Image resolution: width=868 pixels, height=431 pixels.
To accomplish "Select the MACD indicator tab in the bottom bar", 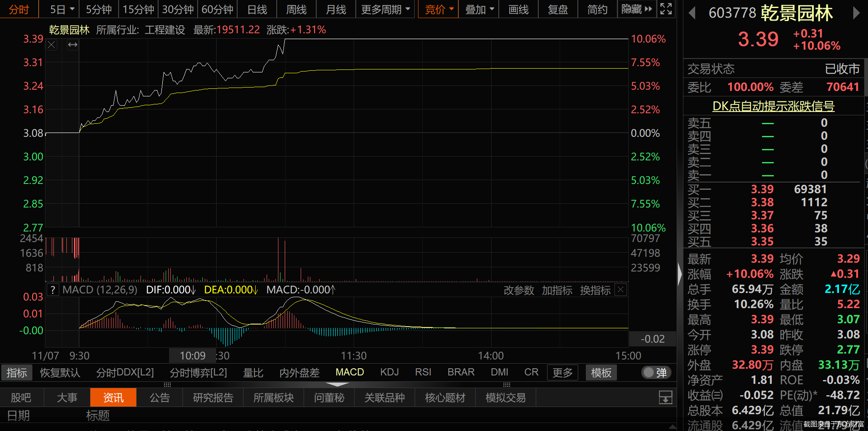I will point(350,372).
